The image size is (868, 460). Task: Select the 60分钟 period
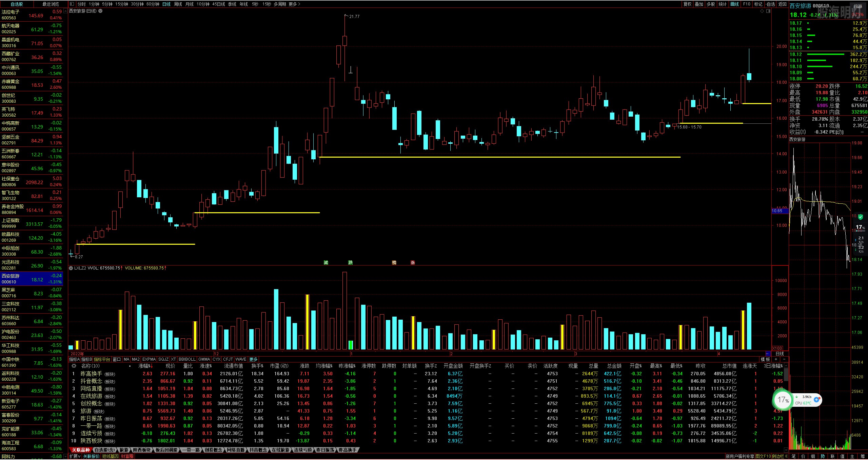(153, 4)
